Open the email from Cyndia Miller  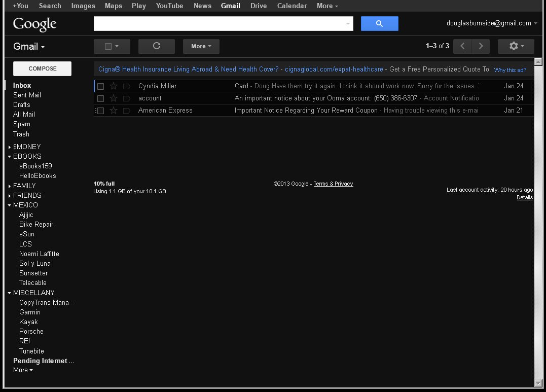tap(313, 86)
